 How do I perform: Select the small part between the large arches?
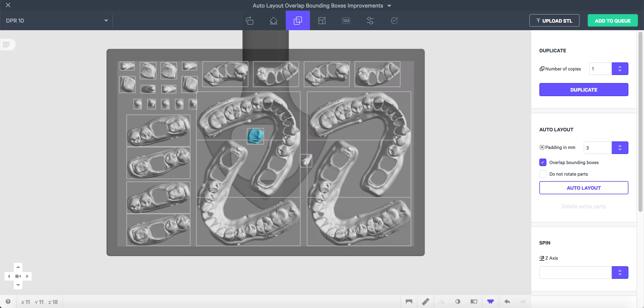[x=306, y=161]
